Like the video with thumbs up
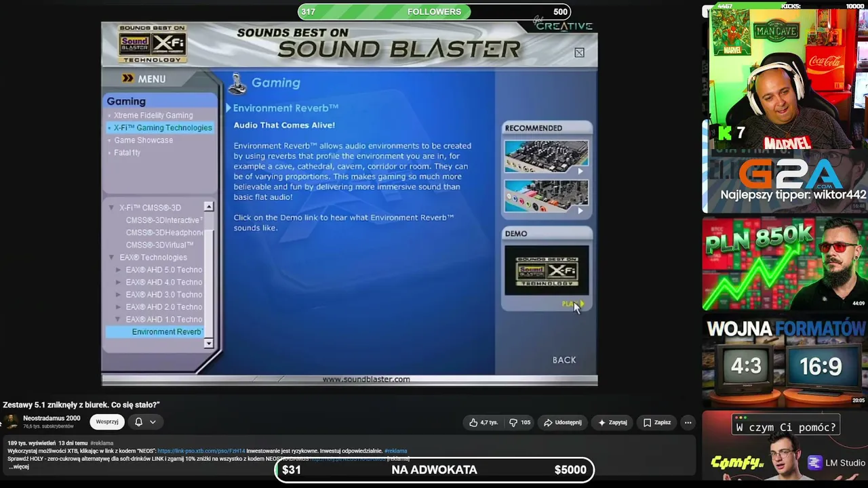868x488 pixels. coord(484,422)
